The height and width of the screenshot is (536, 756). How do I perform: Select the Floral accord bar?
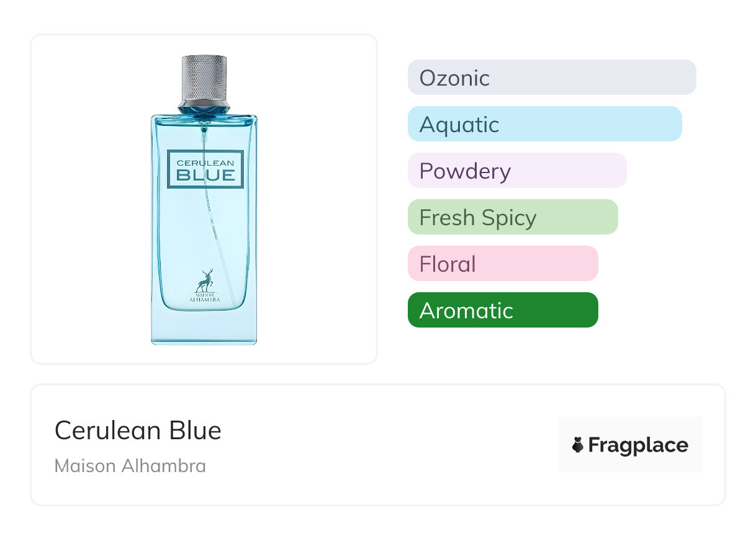502,264
